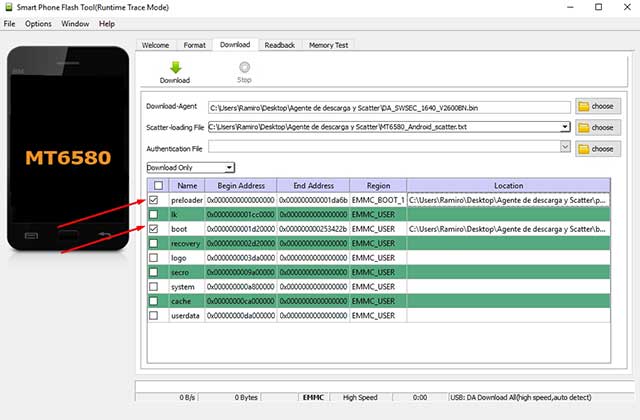
Task: Uncheck the preloader partition checkbox
Action: pyautogui.click(x=153, y=200)
